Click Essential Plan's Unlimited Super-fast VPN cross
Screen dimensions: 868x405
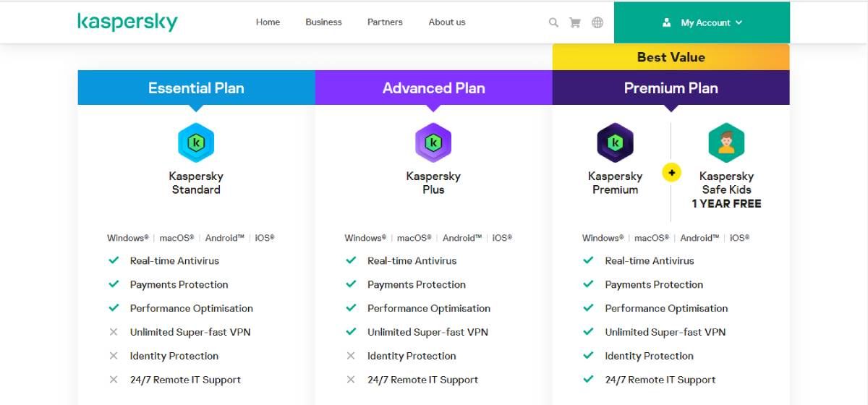(x=114, y=332)
